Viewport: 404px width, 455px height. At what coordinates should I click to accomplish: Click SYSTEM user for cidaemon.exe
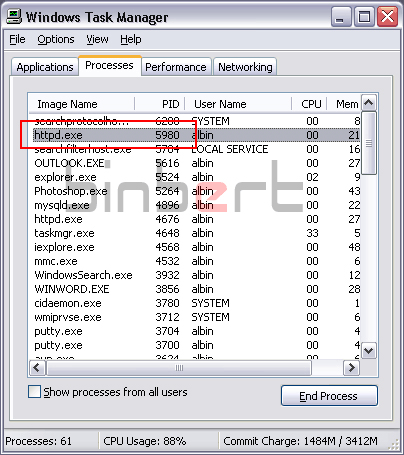(210, 303)
